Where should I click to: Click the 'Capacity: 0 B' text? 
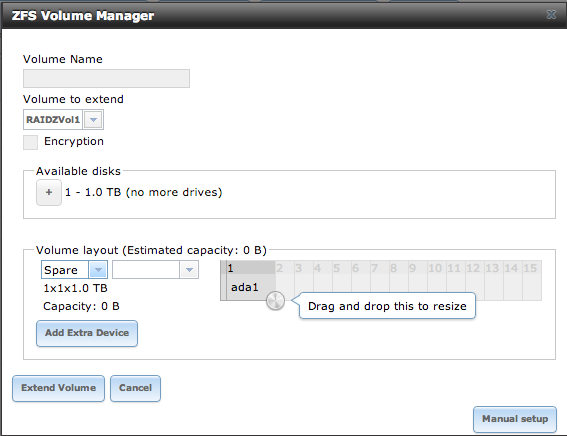(81, 306)
